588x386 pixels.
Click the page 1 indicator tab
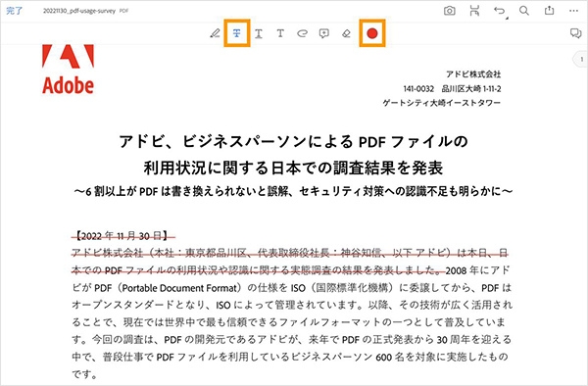(581, 59)
